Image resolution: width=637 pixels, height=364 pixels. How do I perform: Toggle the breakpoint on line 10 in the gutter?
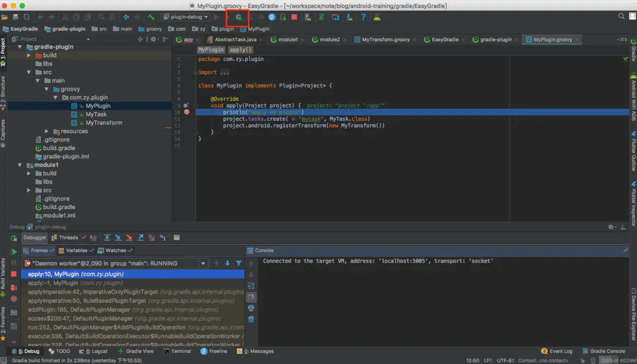pyautogui.click(x=187, y=112)
